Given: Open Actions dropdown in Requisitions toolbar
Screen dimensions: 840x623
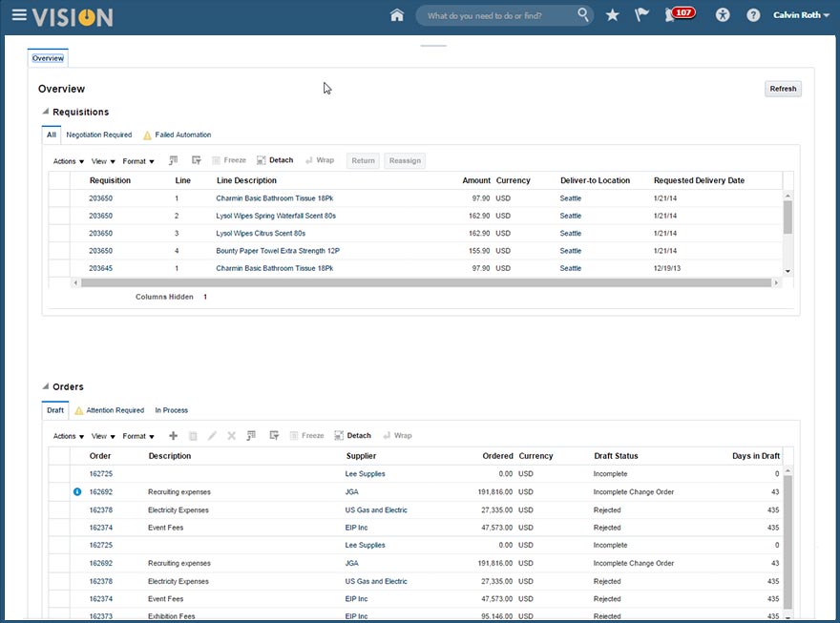Looking at the screenshot, I should pyautogui.click(x=69, y=161).
